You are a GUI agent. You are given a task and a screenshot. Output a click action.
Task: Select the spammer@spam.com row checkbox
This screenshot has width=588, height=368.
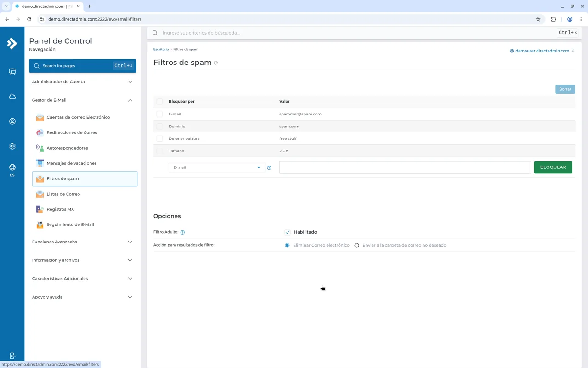tap(159, 114)
